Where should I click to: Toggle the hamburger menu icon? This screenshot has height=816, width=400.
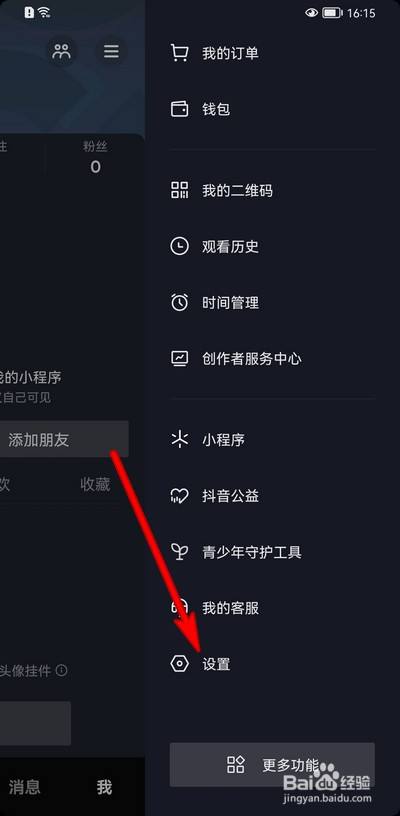(111, 52)
